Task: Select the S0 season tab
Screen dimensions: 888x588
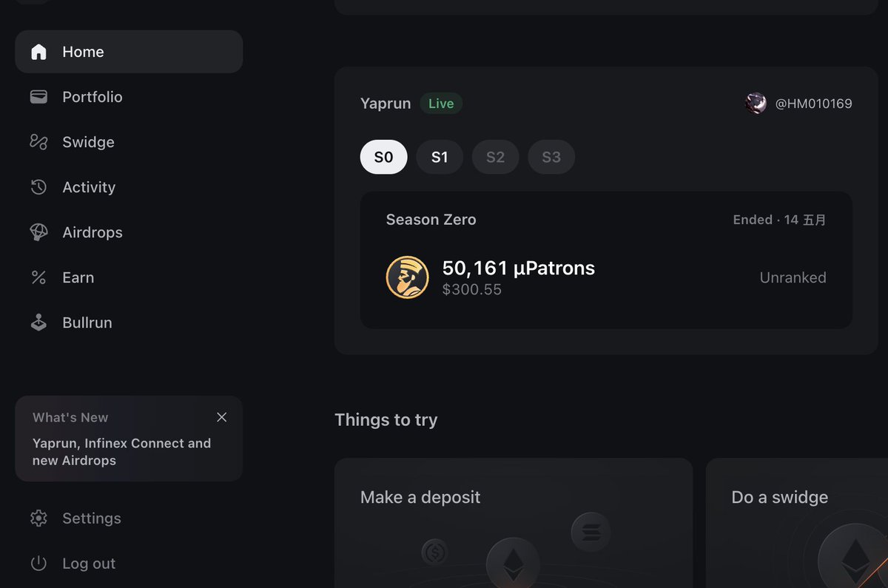Action: pyautogui.click(x=383, y=157)
